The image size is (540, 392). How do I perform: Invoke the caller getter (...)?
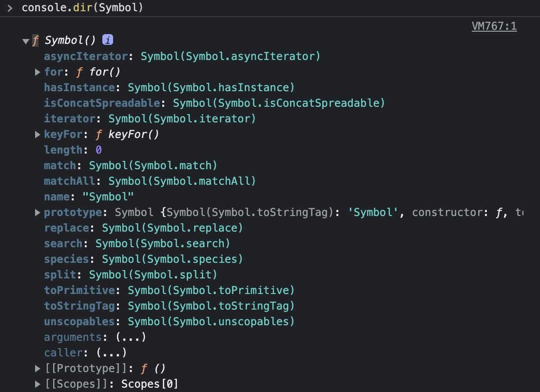112,353
